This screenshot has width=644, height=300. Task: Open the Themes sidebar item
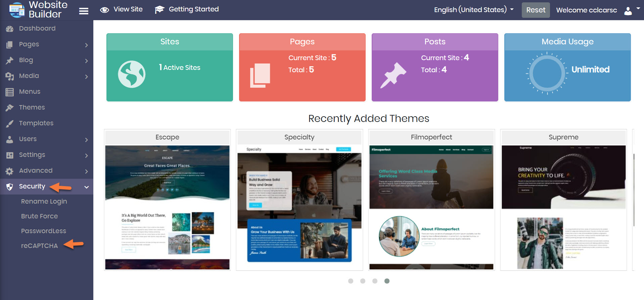tap(32, 107)
